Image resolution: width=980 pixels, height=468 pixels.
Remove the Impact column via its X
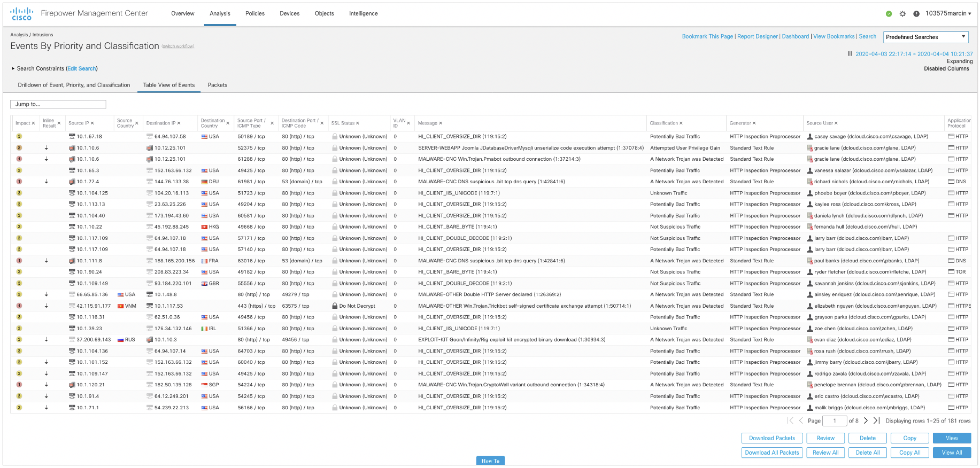point(33,123)
